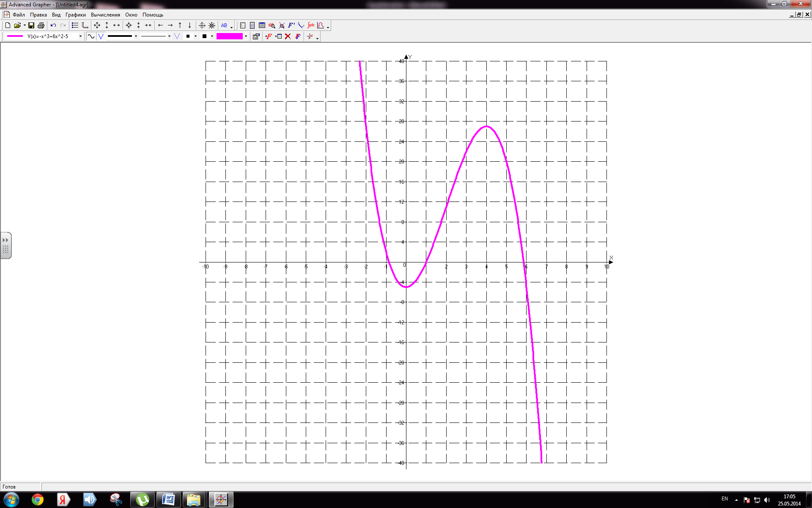Click the derivative F' tool icon
Screen dimensions: 812x508
291,25
